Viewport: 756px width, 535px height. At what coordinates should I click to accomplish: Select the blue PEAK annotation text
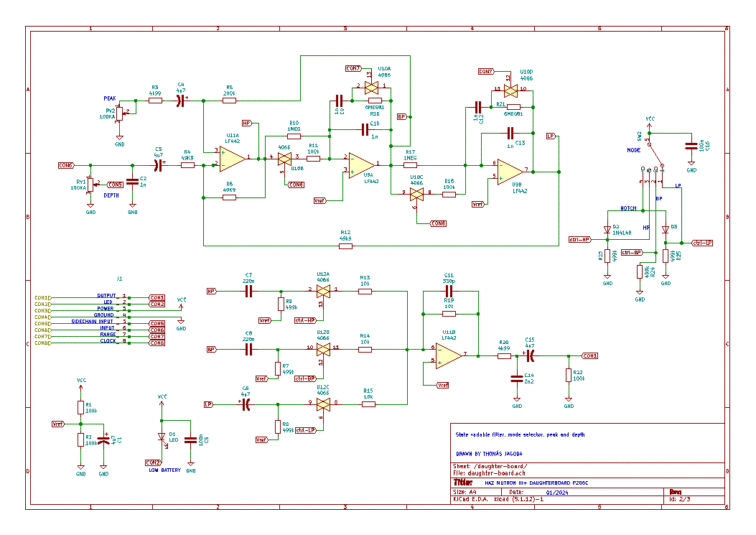(110, 98)
